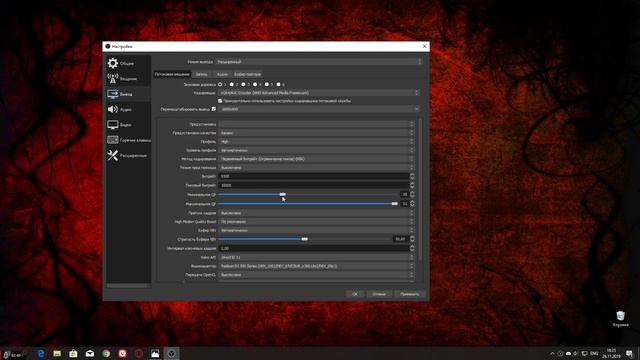This screenshot has width=640, height=360.
Task: Select audio track 6 radio button
Action: click(x=278, y=84)
